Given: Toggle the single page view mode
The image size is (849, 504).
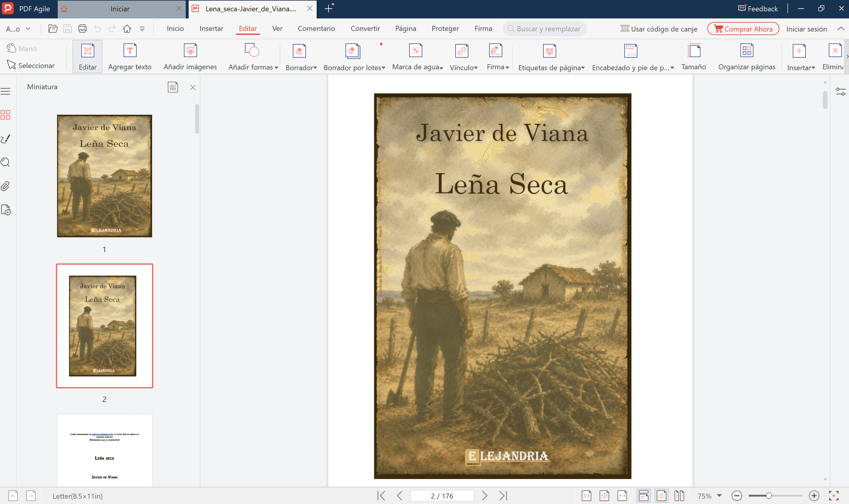Looking at the screenshot, I should pos(661,496).
